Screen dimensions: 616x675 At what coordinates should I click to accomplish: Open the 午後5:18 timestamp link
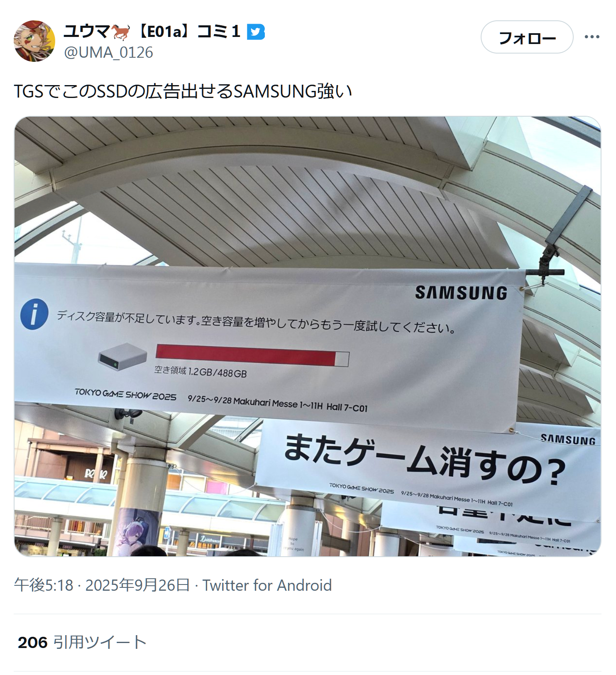point(44,585)
